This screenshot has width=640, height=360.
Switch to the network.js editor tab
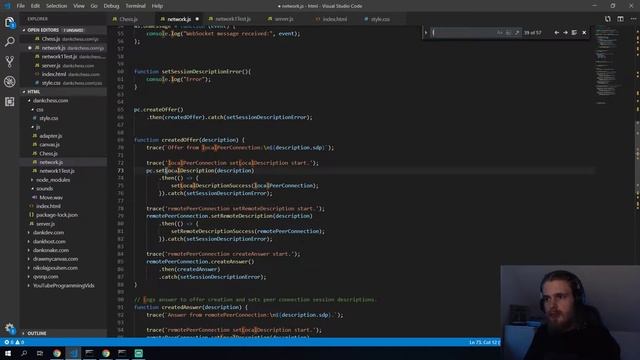179,19
